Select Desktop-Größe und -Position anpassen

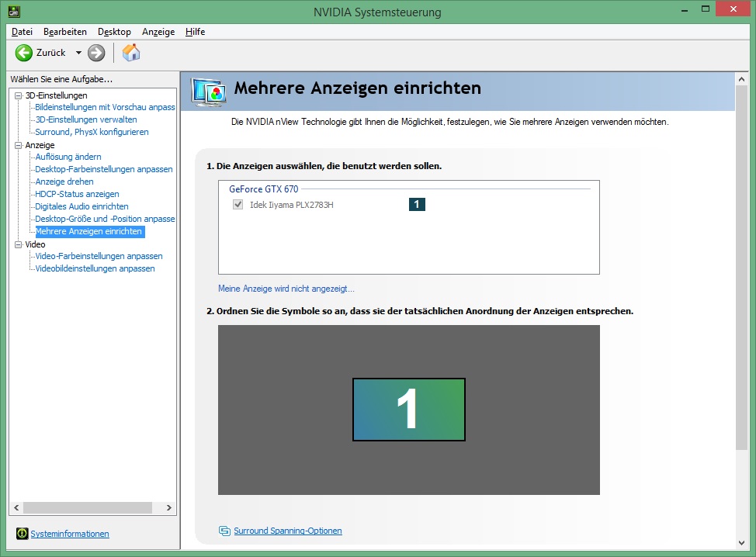[105, 219]
